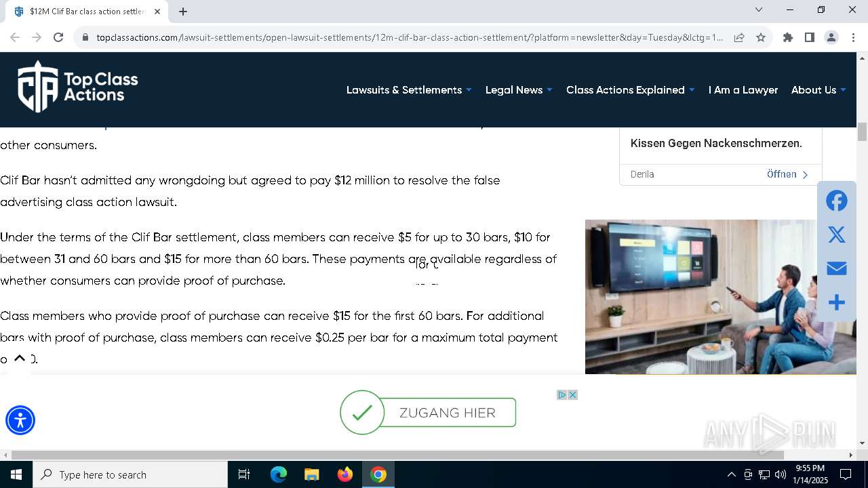
Task: Open the accessibility widget button
Action: (20, 420)
